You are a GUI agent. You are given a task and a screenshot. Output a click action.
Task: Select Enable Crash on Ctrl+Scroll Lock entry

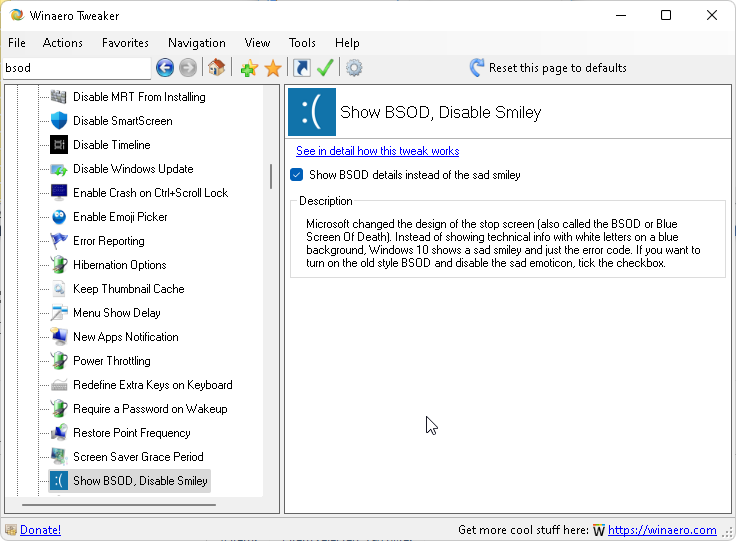pos(151,192)
